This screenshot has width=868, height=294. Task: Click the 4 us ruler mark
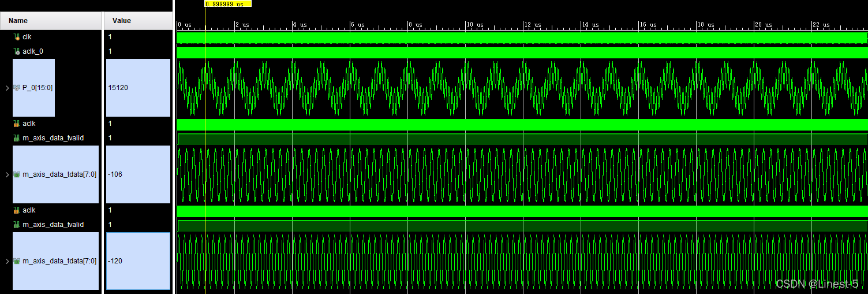click(300, 25)
